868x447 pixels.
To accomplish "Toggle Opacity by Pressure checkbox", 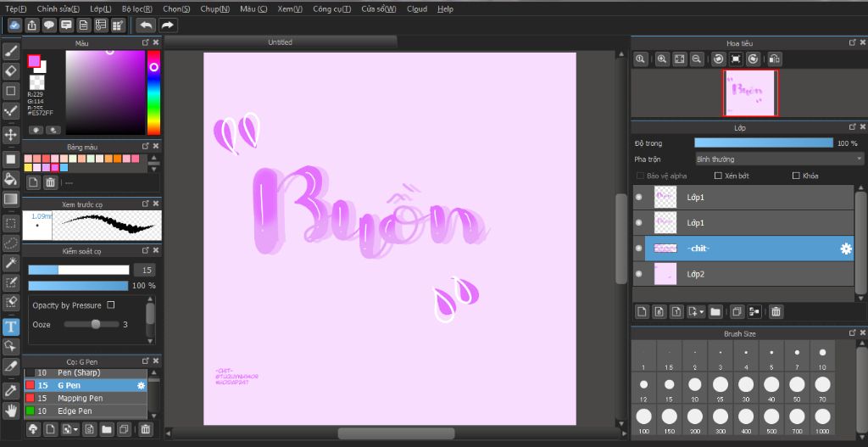I will tap(111, 305).
